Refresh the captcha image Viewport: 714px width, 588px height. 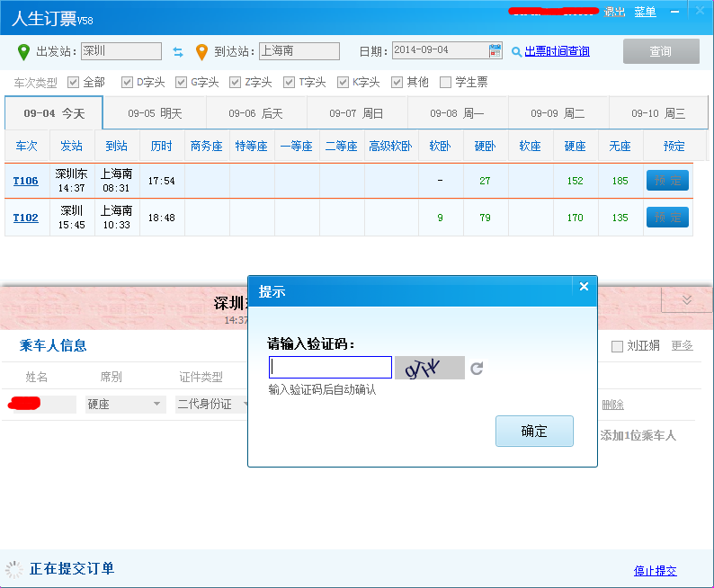(477, 368)
